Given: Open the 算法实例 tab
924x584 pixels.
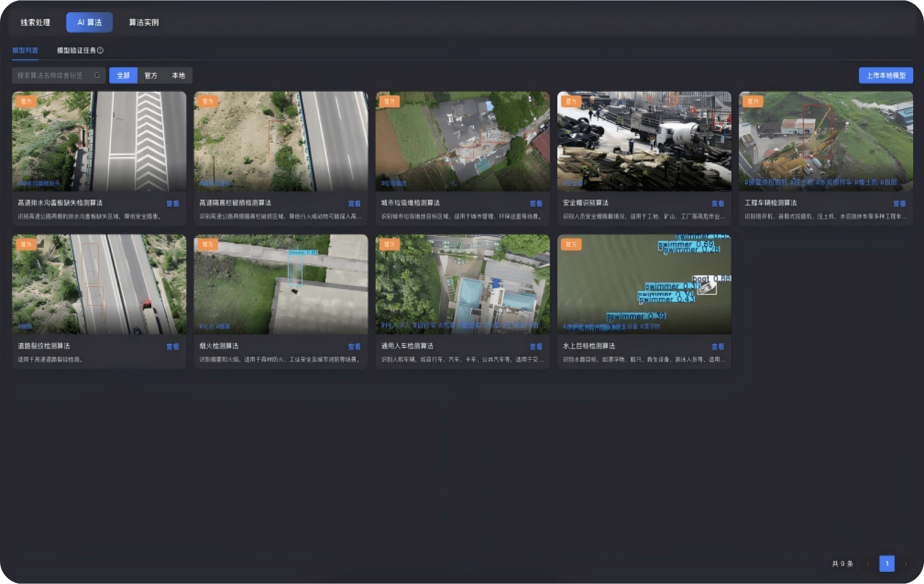Looking at the screenshot, I should (x=144, y=23).
